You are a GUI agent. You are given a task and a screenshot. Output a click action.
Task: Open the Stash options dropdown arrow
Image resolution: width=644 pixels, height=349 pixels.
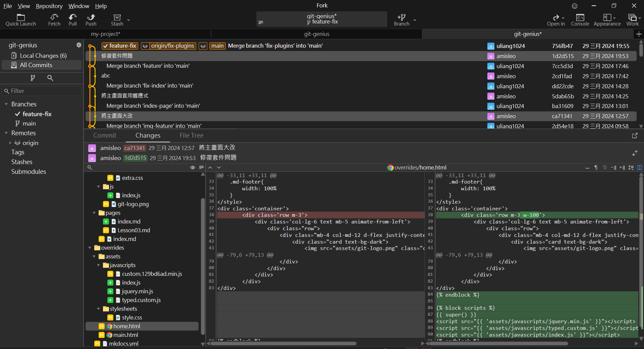pos(128,20)
